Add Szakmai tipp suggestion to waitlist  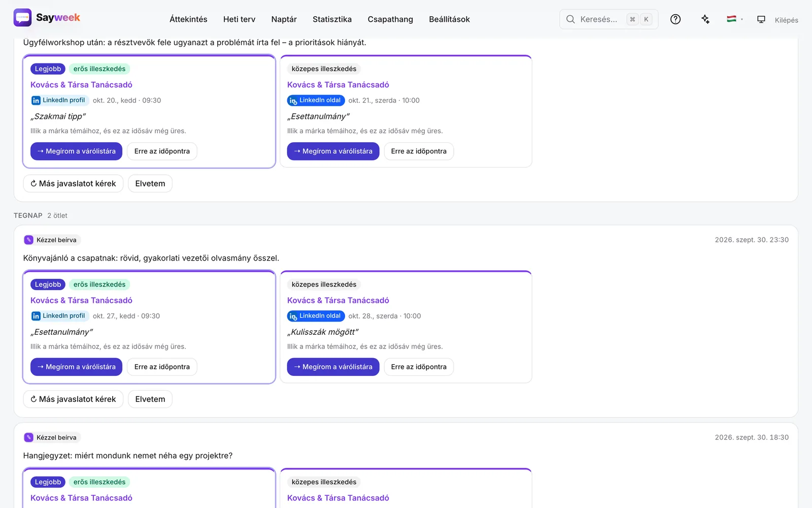76,151
